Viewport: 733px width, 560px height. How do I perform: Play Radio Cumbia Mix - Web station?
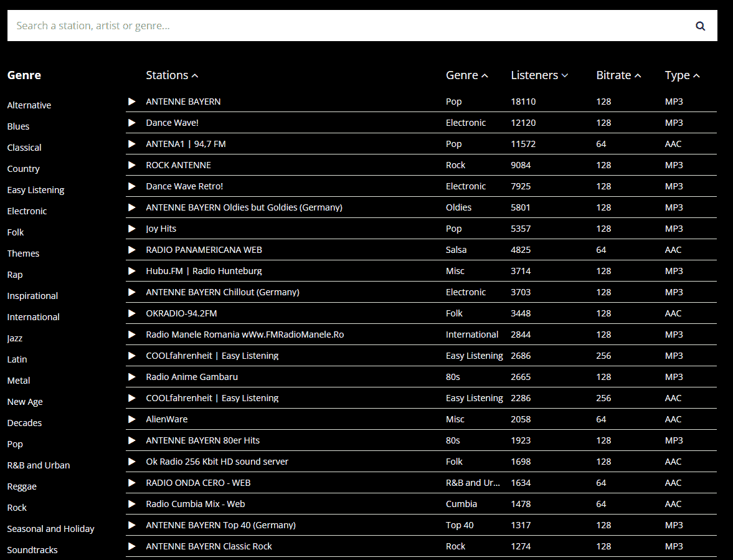132,504
